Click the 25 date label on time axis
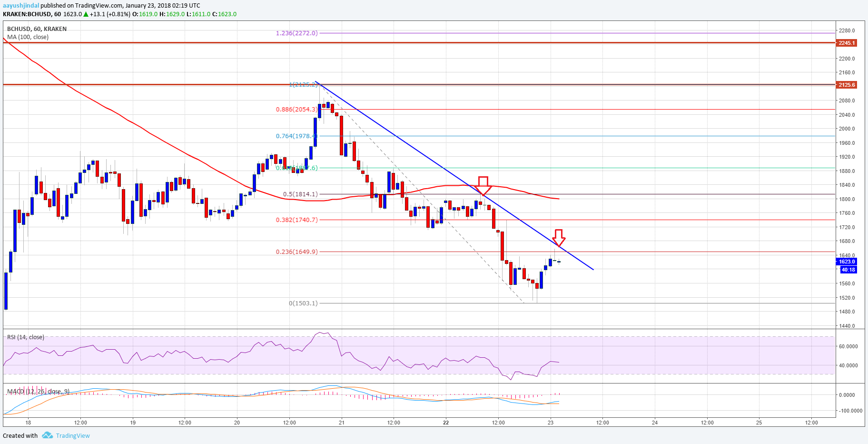Screen dimensions: 868x444 (759, 423)
